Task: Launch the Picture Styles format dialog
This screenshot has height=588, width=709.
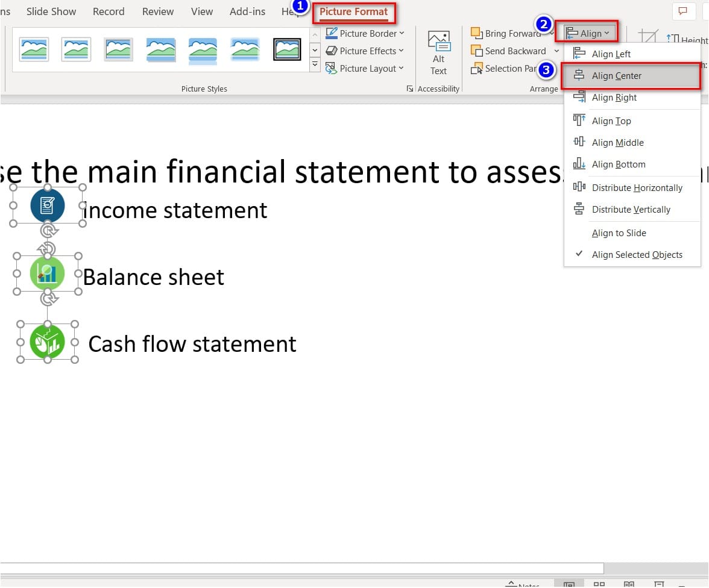Action: pyautogui.click(x=410, y=89)
